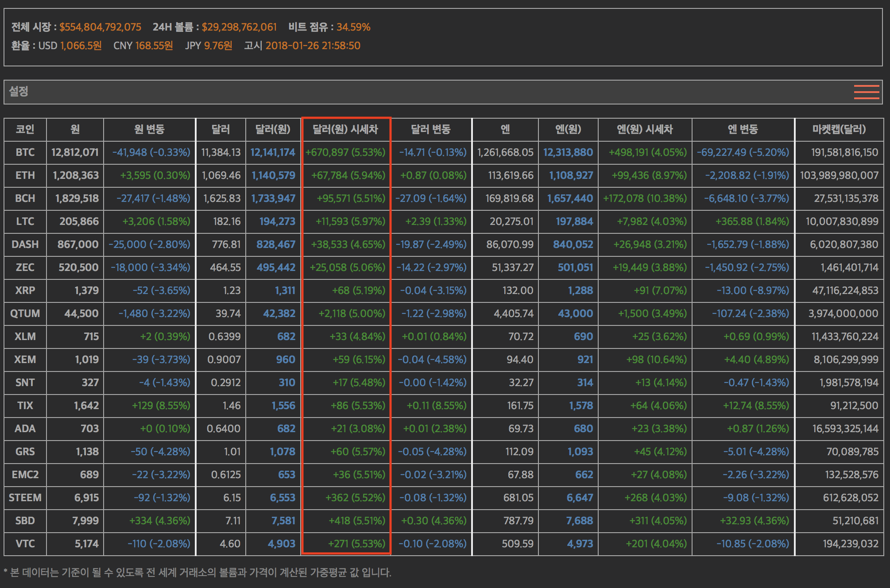Select the BTC coin row label
Viewport: 890px width, 588px height.
25,152
